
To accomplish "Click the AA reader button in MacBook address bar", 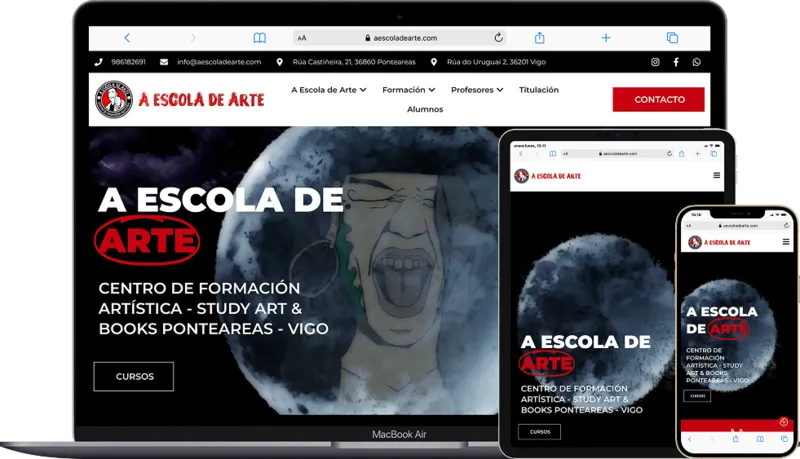I will (x=302, y=38).
